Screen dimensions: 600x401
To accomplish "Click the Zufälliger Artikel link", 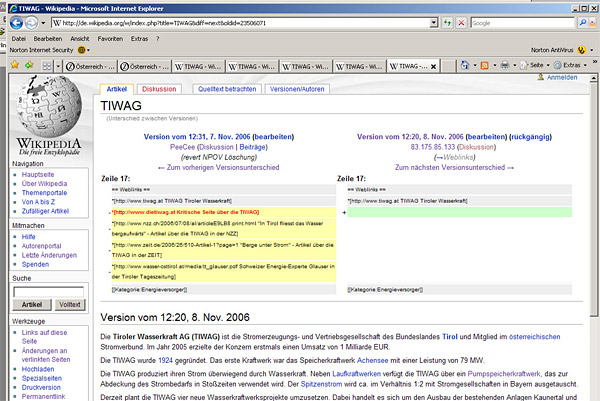I will click(45, 211).
